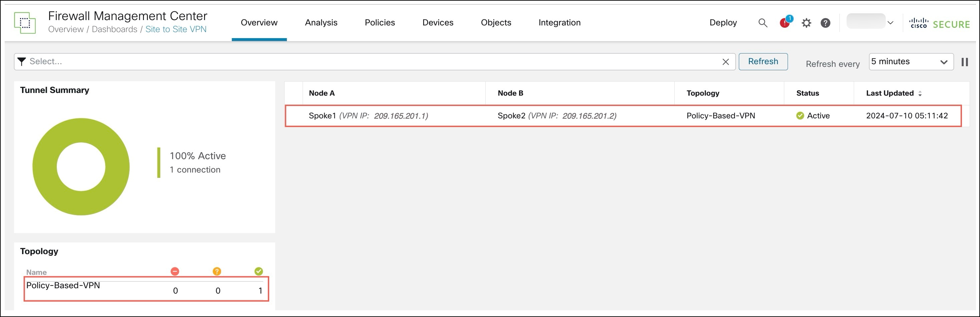The image size is (980, 317).
Task: Expand the user account dropdown chevron
Action: tap(890, 23)
